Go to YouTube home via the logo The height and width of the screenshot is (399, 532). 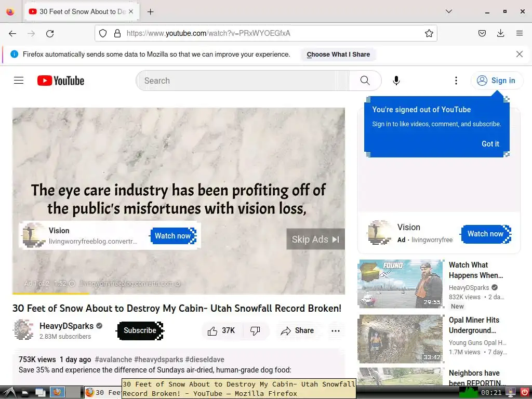click(61, 81)
